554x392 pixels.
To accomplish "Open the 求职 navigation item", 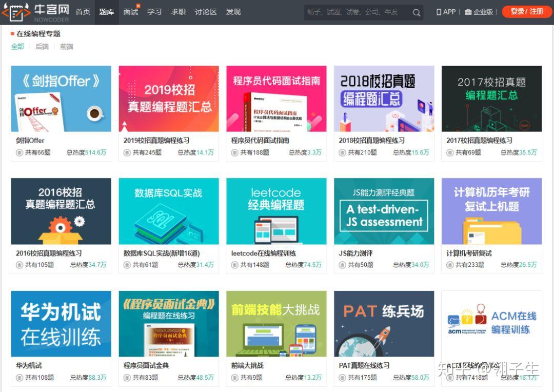I will [179, 12].
